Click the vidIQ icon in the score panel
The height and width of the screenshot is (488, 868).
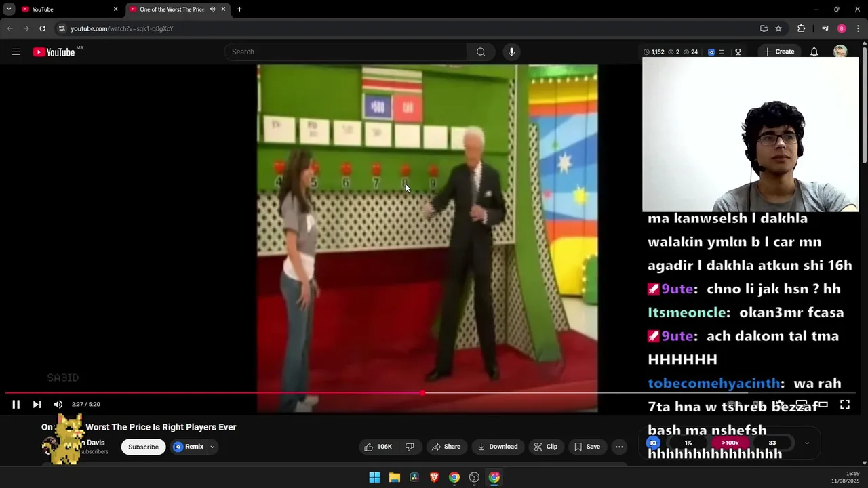point(654,443)
